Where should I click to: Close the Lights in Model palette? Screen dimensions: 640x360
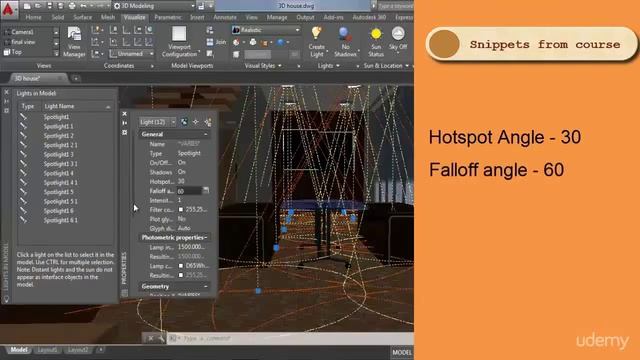7,93
